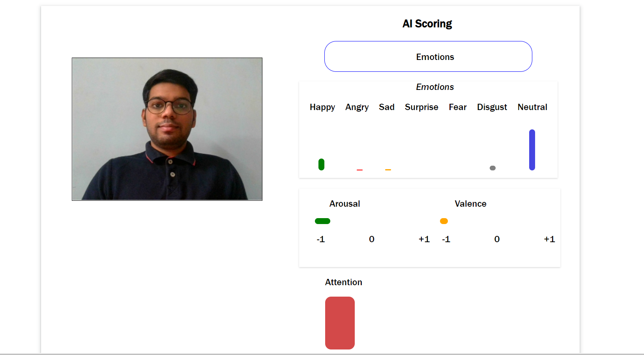Click the blue Neutral emotion bar

[x=532, y=150]
